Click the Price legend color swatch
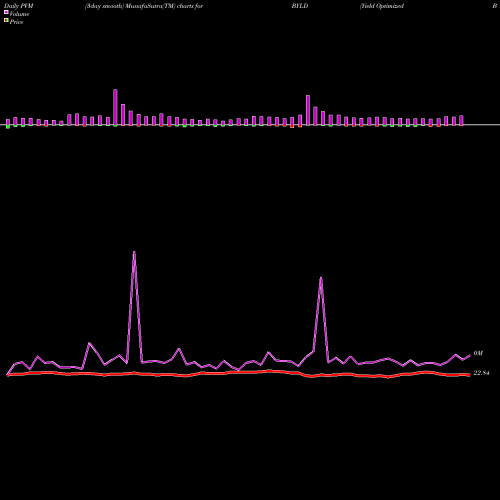 point(6,21)
